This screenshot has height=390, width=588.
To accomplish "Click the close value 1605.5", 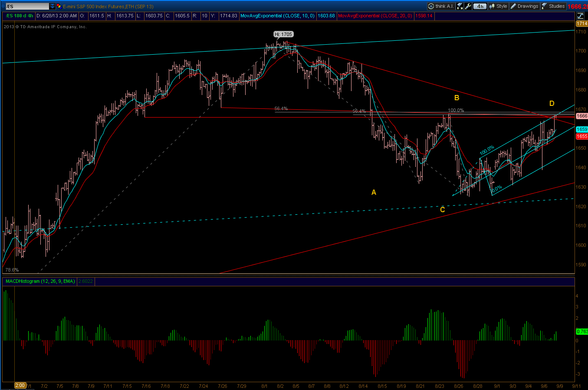I will click(x=182, y=16).
